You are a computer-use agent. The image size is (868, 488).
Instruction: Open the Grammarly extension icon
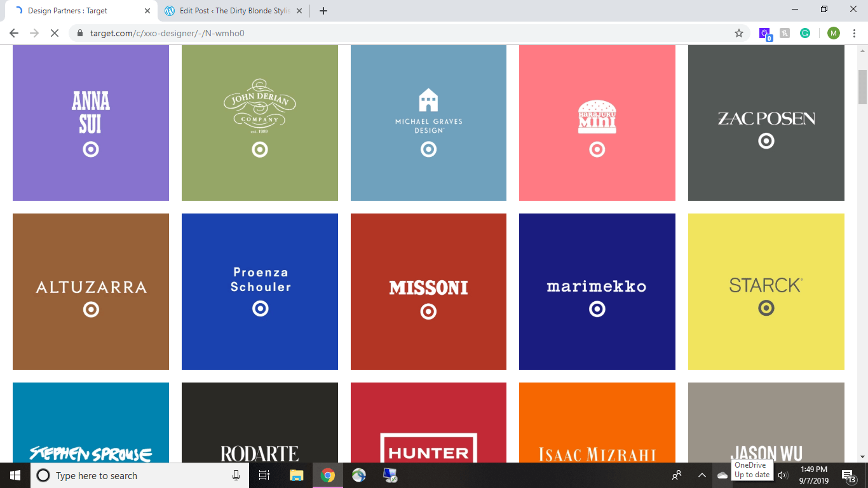(805, 33)
